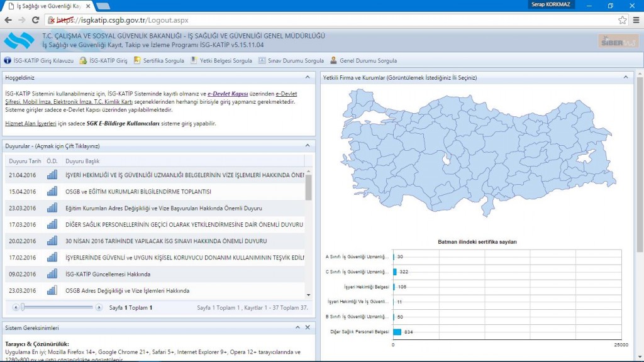Screen dimensions: 644x362
Task: Click chart icon for 17.02.2016 announcement
Action: point(52,257)
